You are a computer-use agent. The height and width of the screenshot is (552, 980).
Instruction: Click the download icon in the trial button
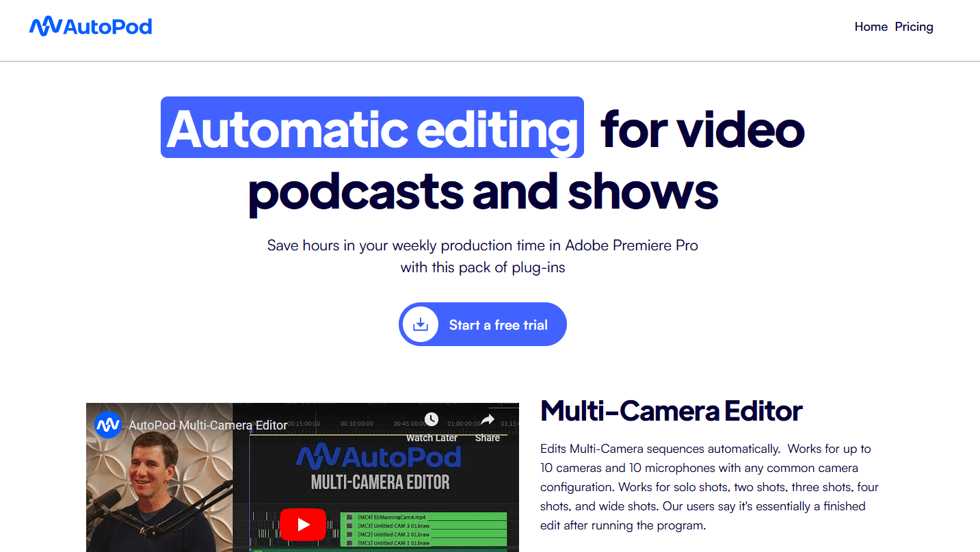421,324
